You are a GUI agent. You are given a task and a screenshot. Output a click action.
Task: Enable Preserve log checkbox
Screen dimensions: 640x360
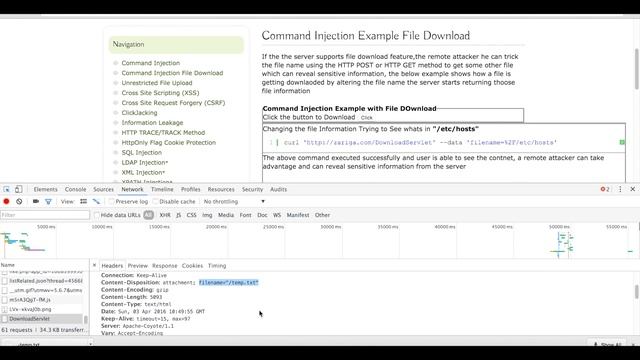point(111,202)
